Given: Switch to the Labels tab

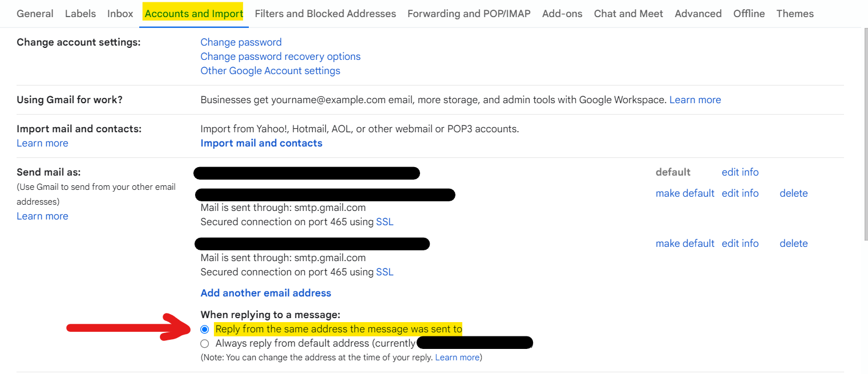Looking at the screenshot, I should (80, 13).
